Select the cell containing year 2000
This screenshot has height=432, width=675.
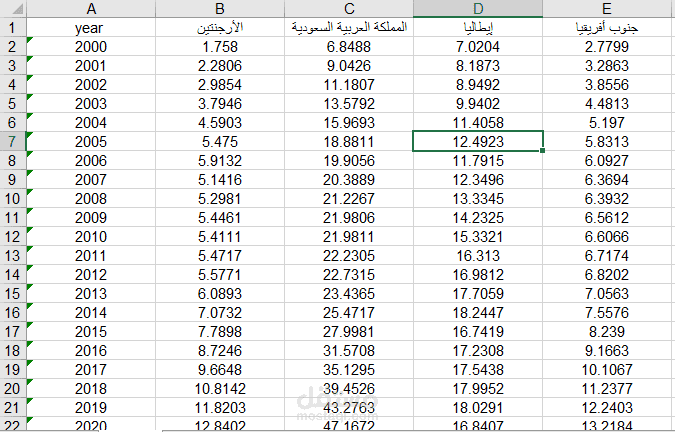[91, 46]
